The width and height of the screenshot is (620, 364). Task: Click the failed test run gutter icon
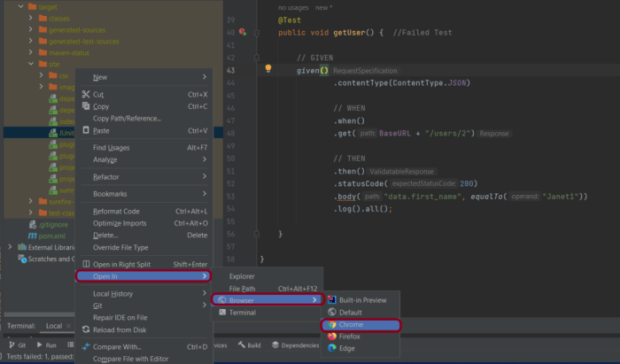pyautogui.click(x=243, y=32)
